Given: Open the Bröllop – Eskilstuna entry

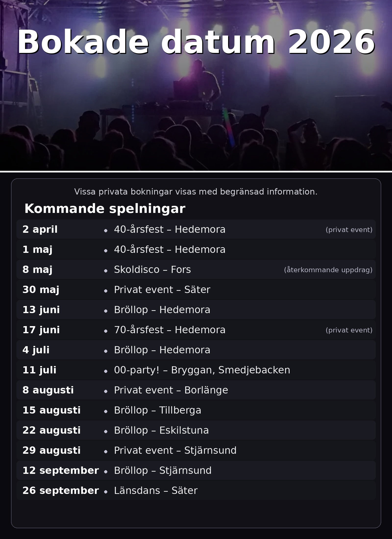Looking at the screenshot, I should (x=161, y=430).
